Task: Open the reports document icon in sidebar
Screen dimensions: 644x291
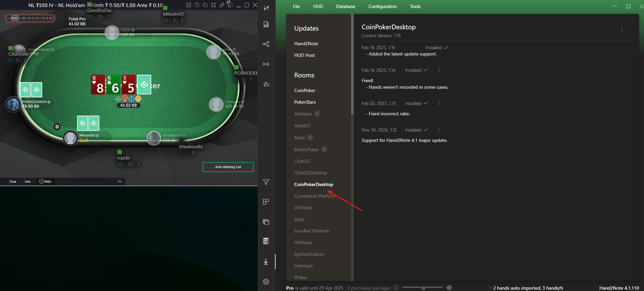Action: [266, 25]
